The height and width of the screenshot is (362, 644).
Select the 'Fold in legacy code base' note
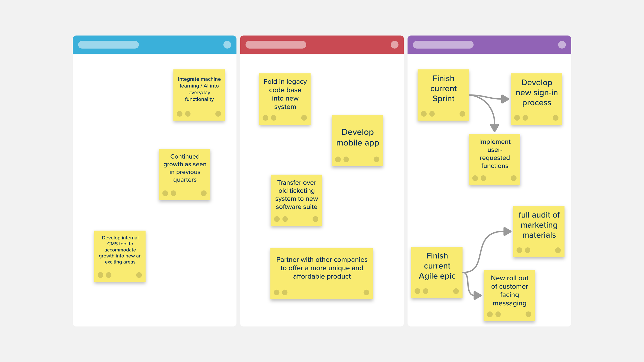[285, 99]
